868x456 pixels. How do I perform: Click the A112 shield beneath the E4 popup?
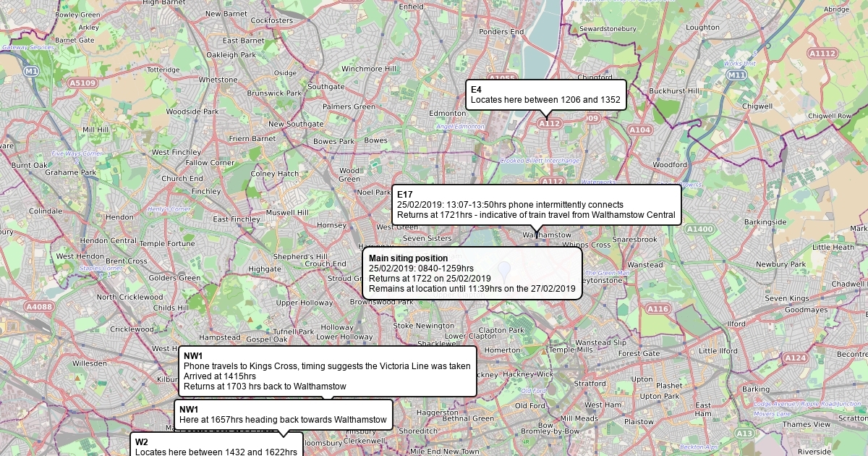[x=549, y=124]
